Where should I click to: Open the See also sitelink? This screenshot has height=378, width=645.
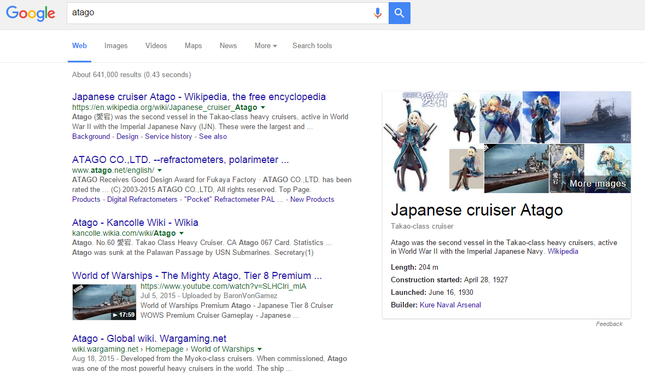pyautogui.click(x=213, y=137)
